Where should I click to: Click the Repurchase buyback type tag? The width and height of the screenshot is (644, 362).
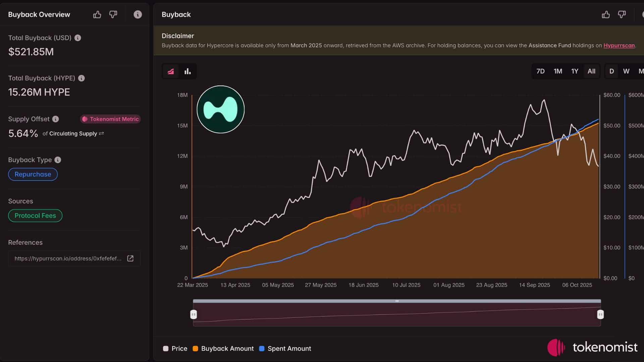pos(33,174)
